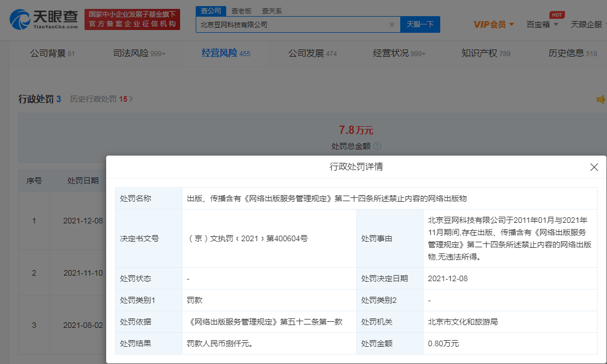Select the 2021-08-02 date in row 3
The width and height of the screenshot is (607, 364).
click(x=83, y=325)
